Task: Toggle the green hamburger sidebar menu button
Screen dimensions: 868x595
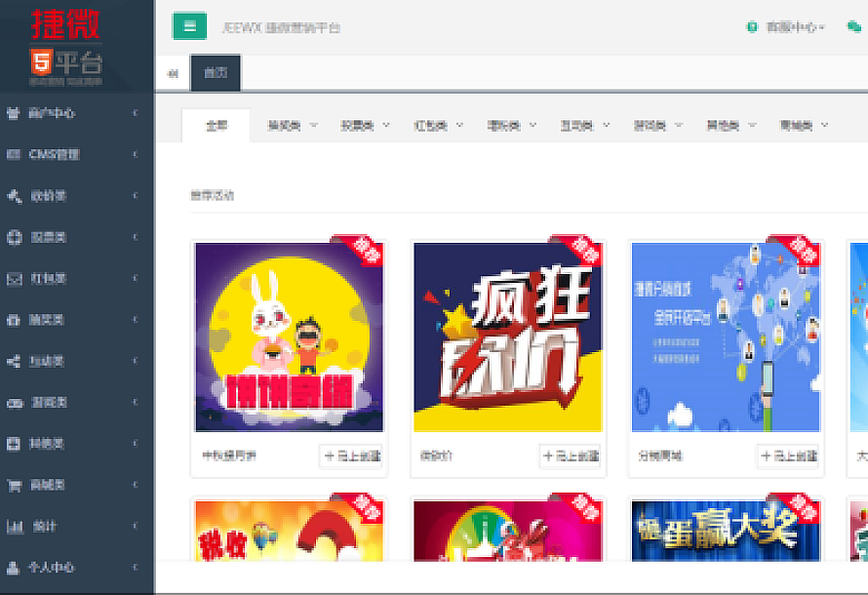Action: [x=189, y=26]
